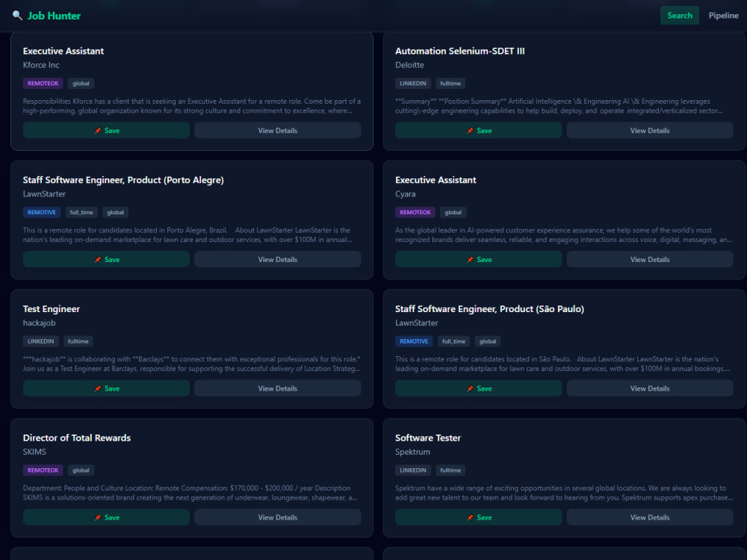This screenshot has width=747, height=560.
Task: Click the REMOTEOK tag on the Cyara card
Action: pos(415,212)
